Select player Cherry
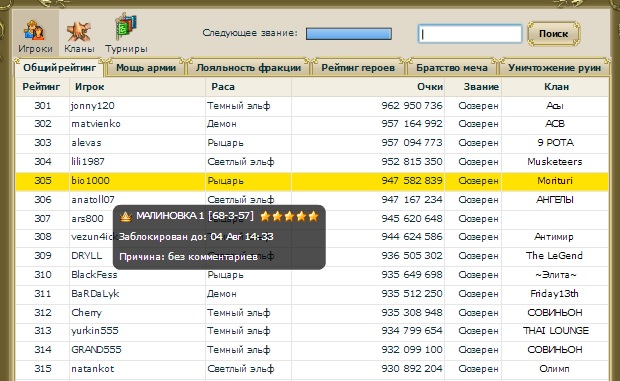Screen dimensions: 620x381 86,313
